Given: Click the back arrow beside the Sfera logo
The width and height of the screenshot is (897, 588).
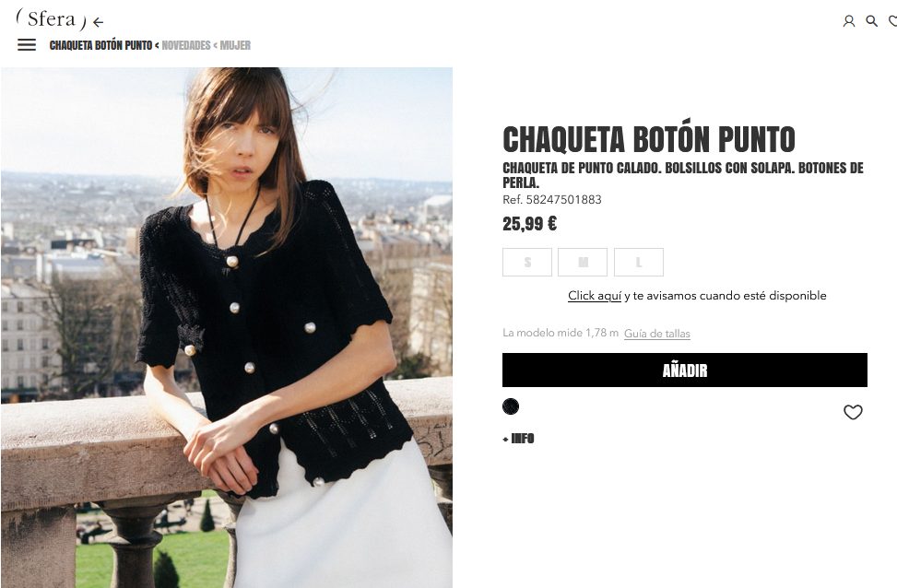Looking at the screenshot, I should [99, 22].
